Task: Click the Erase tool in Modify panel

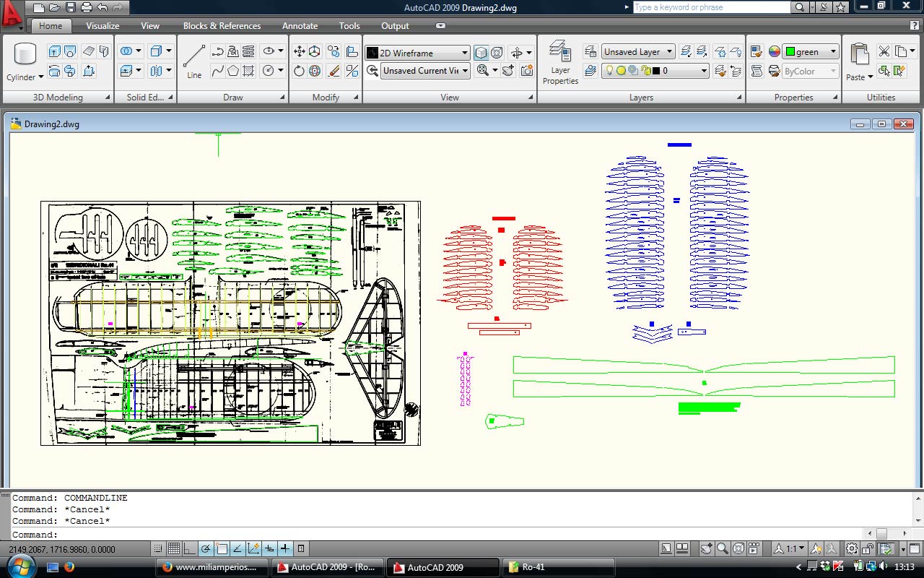Action: coord(334,71)
